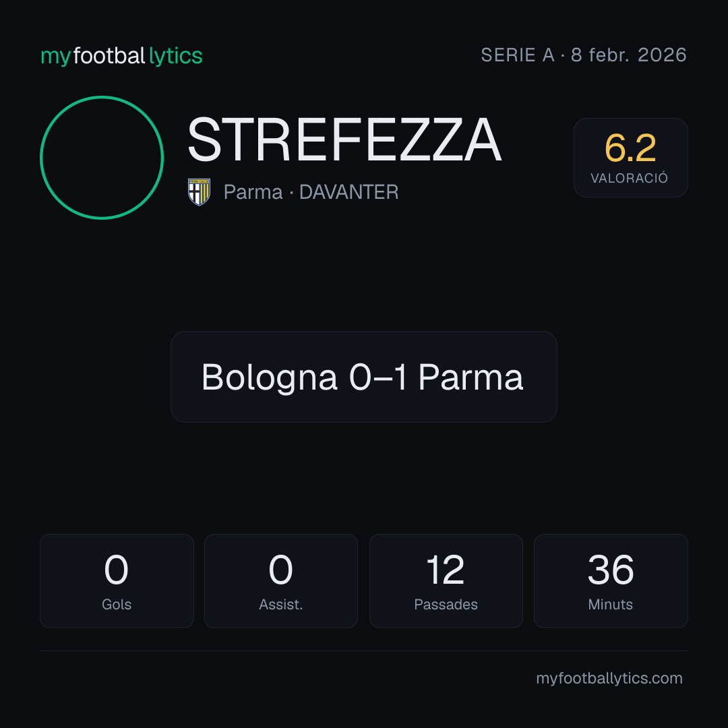Click the yellow 6.2 rating number
728x728 pixels.
click(x=630, y=148)
